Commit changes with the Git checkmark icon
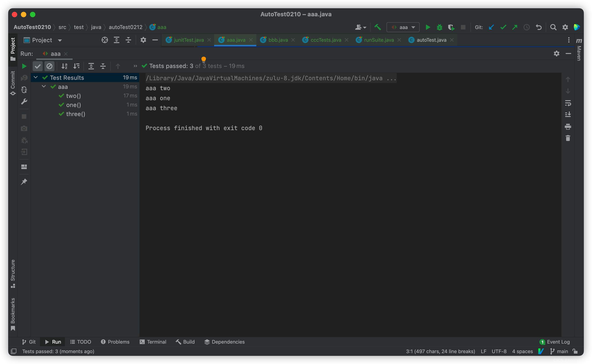This screenshot has width=592, height=364. (x=503, y=27)
